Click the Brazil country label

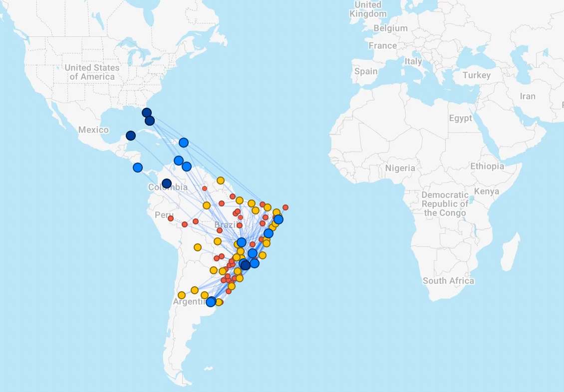(x=226, y=225)
